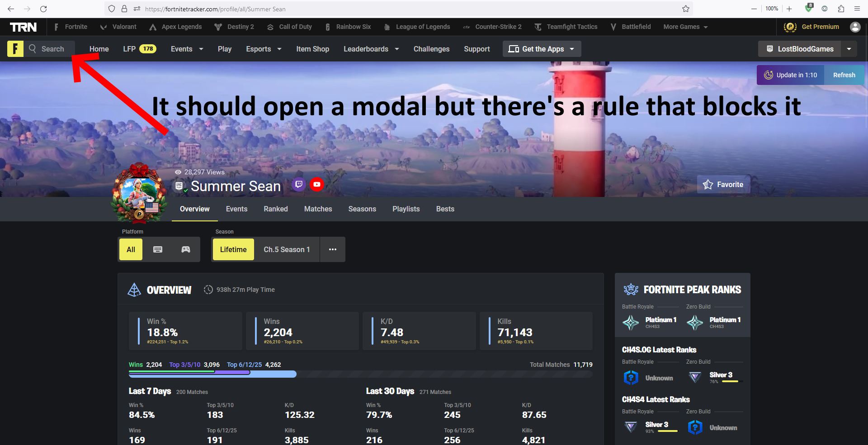Toggle the All platform filter
Viewport: 868px width, 445px height.
pos(130,249)
